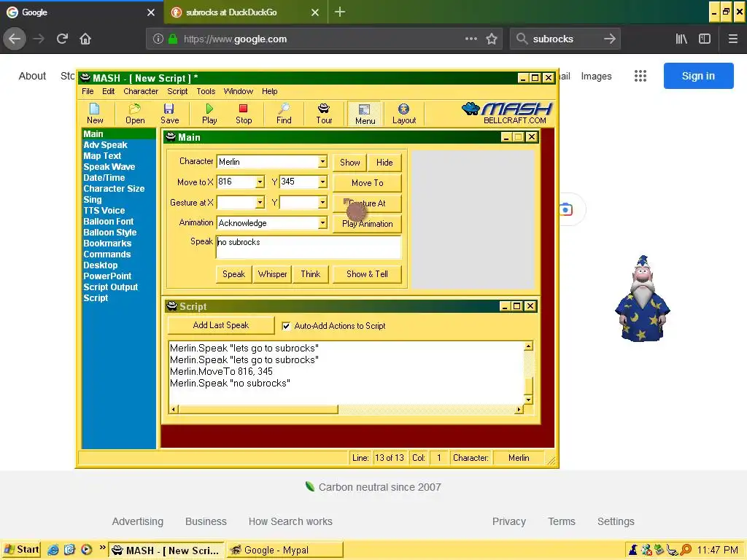This screenshot has height=560, width=747.
Task: Open the File menu in MASH
Action: 88,91
